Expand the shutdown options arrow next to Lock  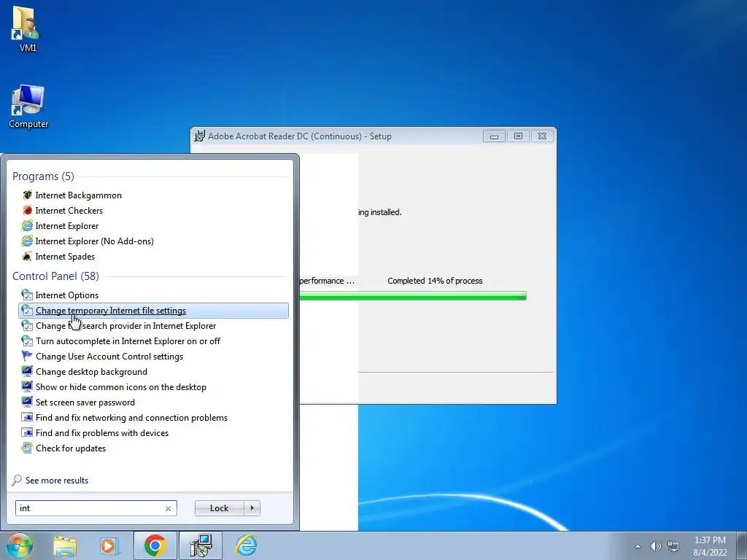(x=252, y=508)
